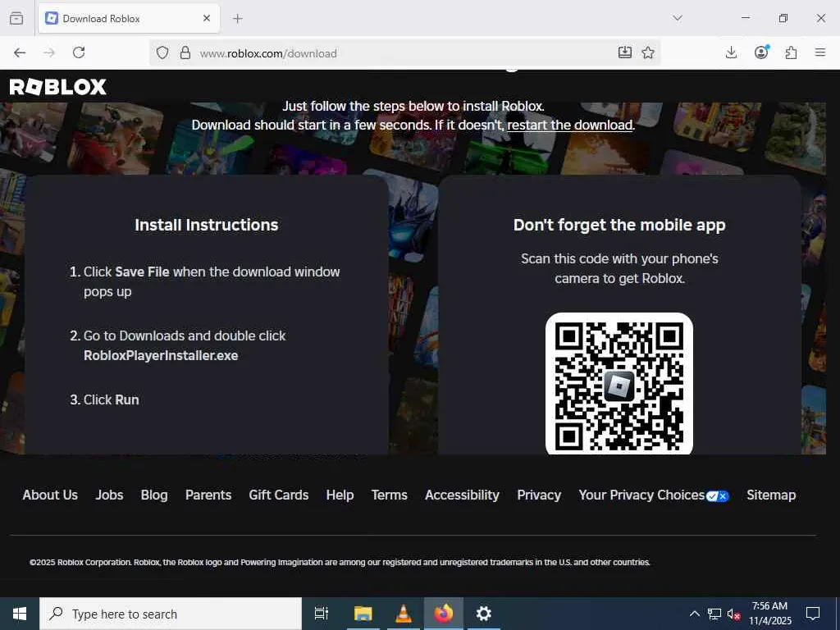Click the browser forward arrow
The height and width of the screenshot is (630, 840).
[49, 52]
